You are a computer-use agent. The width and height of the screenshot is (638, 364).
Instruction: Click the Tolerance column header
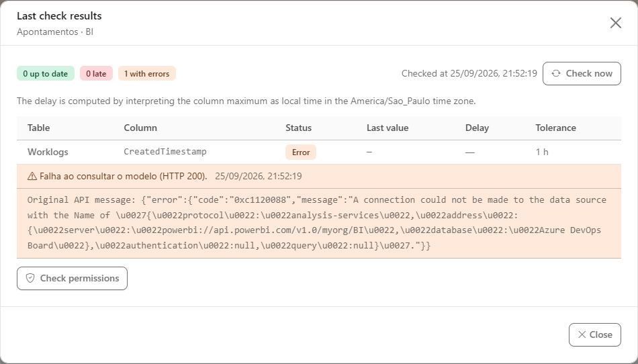pyautogui.click(x=555, y=128)
